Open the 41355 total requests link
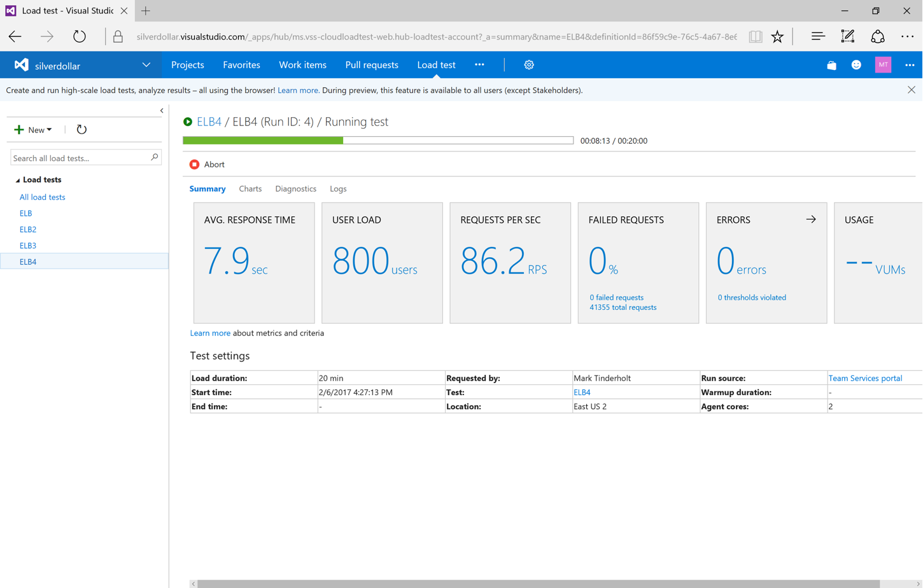The image size is (923, 588). (x=623, y=307)
